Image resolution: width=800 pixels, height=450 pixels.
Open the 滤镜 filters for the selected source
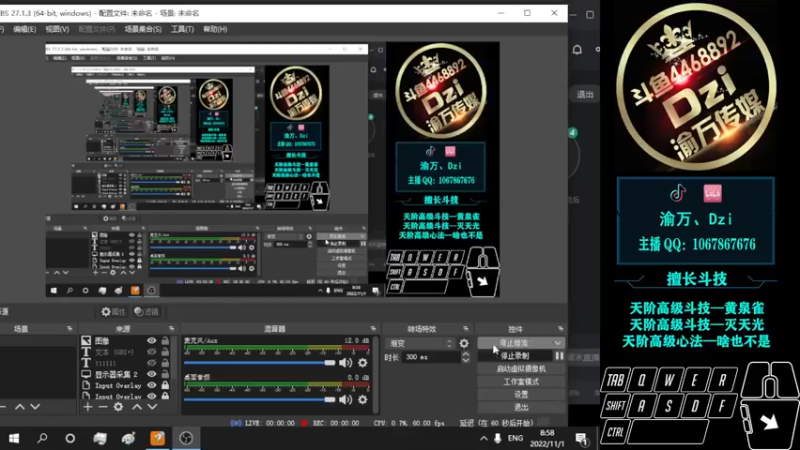[146, 311]
